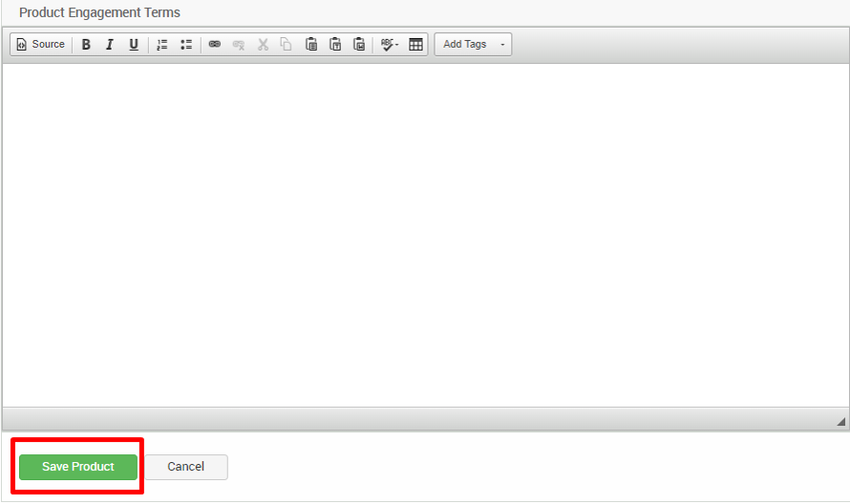Click Paste from Word icon

[x=359, y=45]
